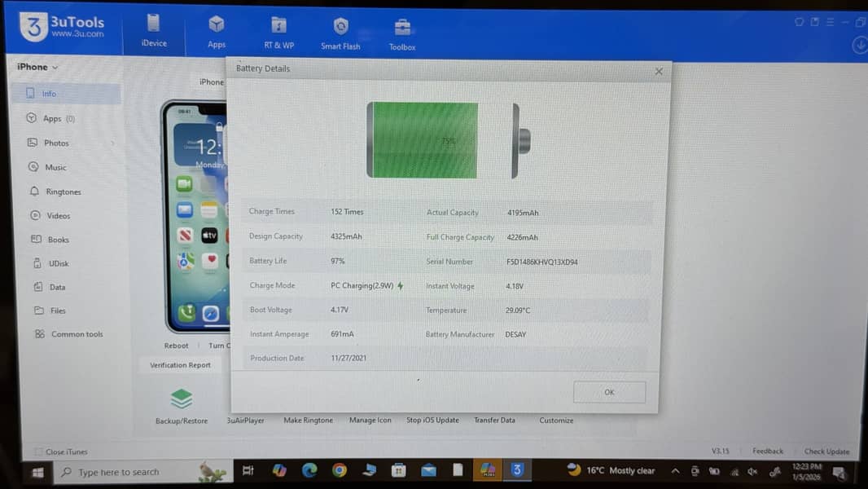Open Google Chrome from the taskbar
Screen dimensions: 868x489
[340, 470]
